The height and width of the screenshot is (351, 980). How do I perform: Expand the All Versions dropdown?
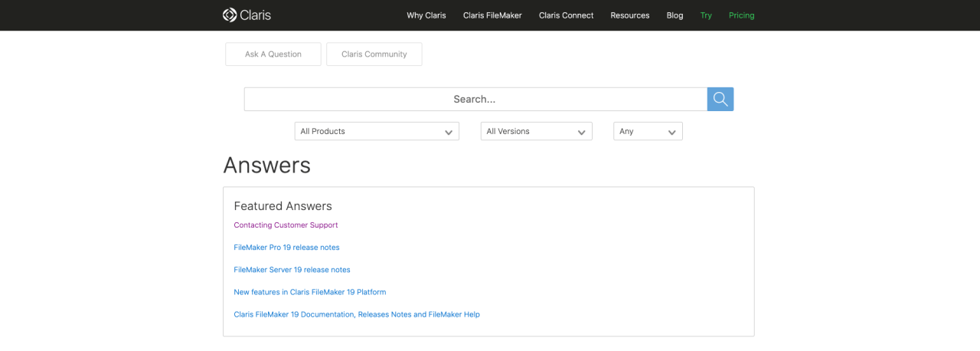click(537, 131)
